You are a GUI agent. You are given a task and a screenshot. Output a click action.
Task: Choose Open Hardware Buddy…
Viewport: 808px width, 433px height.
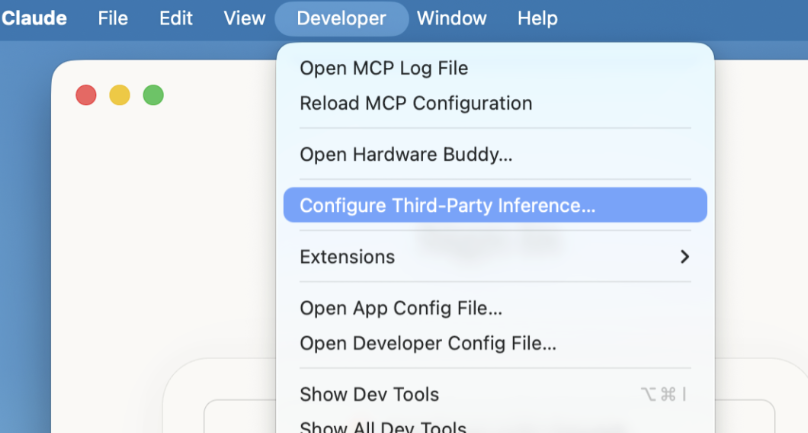point(495,154)
